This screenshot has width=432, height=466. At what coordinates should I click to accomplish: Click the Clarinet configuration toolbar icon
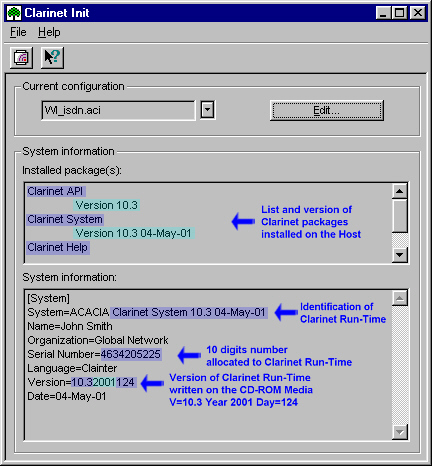point(21,58)
